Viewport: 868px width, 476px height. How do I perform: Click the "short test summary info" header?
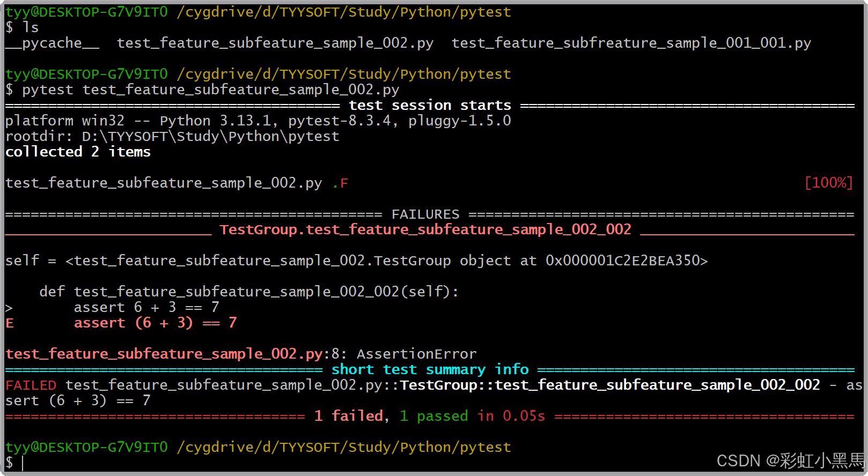coord(430,369)
